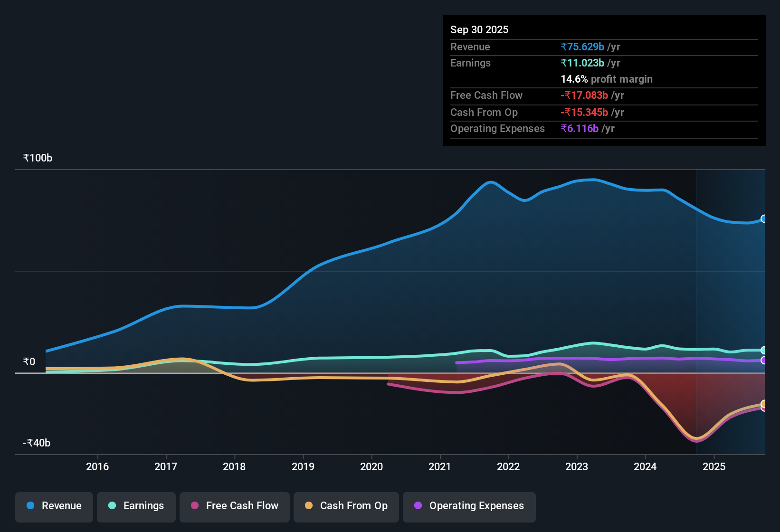780x532 pixels.
Task: Click the 14.6% profit margin text
Action: [607, 79]
